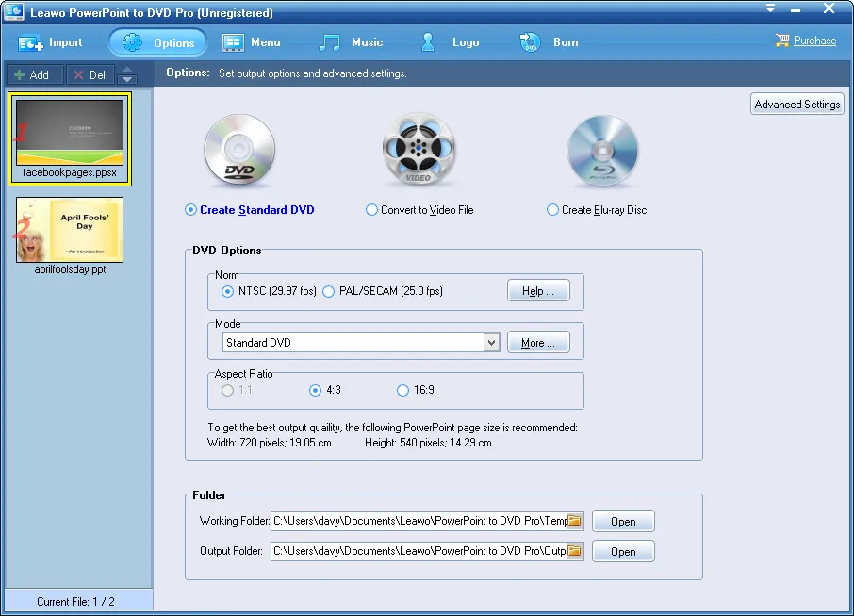The width and height of the screenshot is (854, 616).
Task: Open Advanced Settings
Action: point(797,104)
